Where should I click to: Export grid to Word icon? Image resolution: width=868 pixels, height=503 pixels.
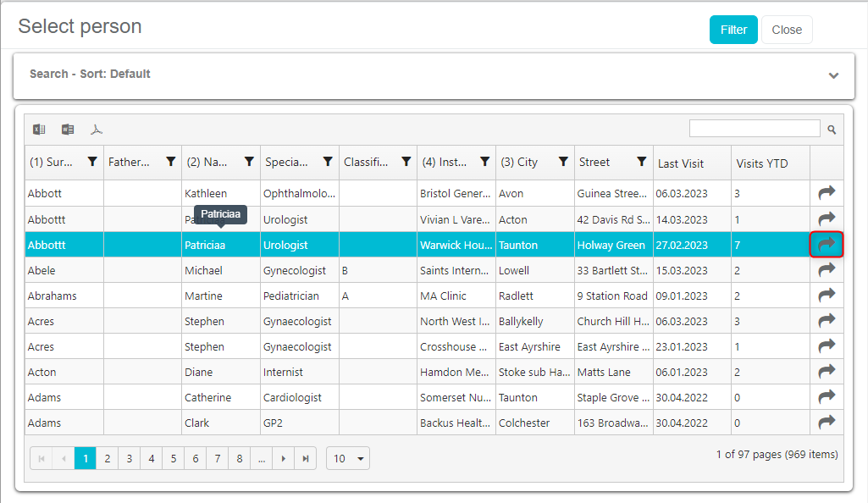68,130
